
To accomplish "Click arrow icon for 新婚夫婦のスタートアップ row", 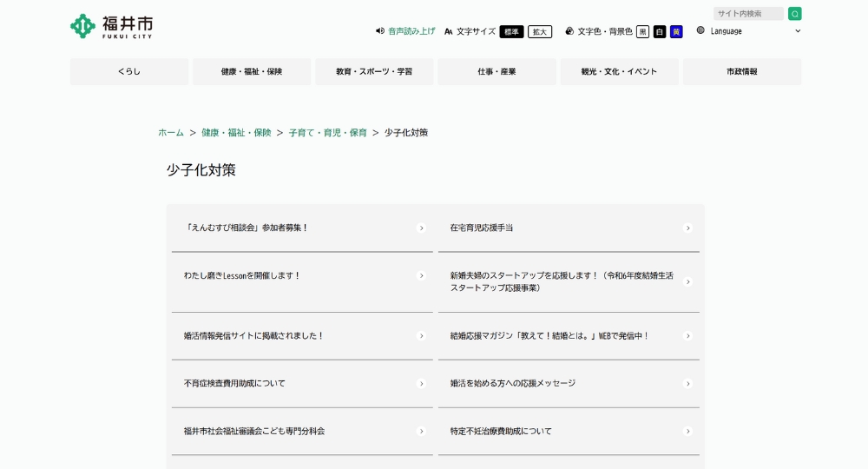I will 687,282.
